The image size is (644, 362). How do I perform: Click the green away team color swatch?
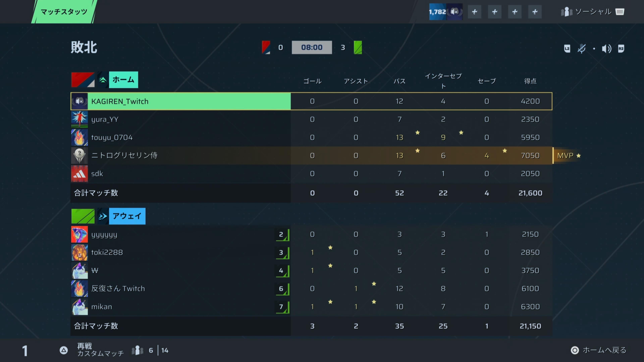click(x=83, y=216)
